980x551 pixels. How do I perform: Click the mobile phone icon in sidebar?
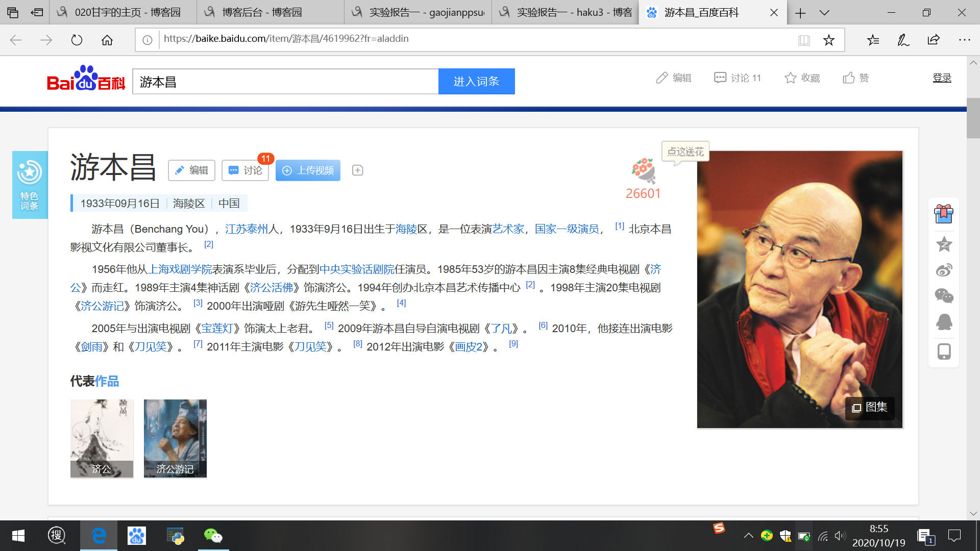coord(944,352)
